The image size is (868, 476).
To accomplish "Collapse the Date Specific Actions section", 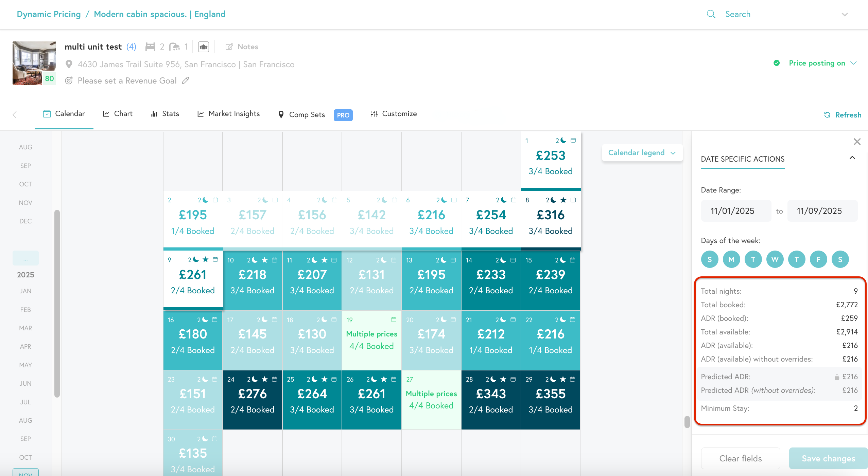I will (852, 158).
